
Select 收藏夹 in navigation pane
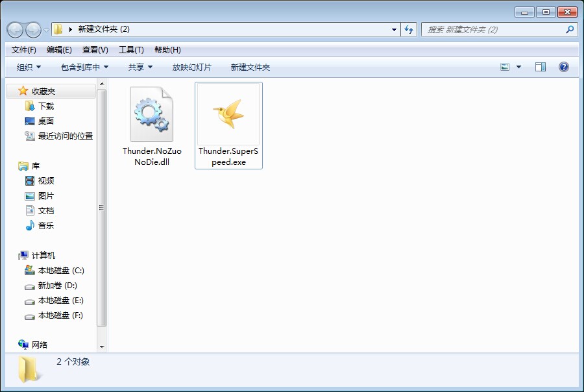click(x=43, y=91)
